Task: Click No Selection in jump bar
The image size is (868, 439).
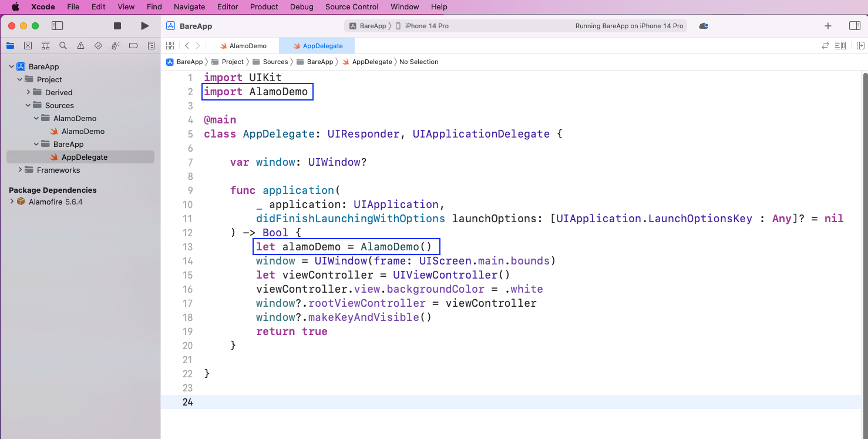Action: [419, 62]
